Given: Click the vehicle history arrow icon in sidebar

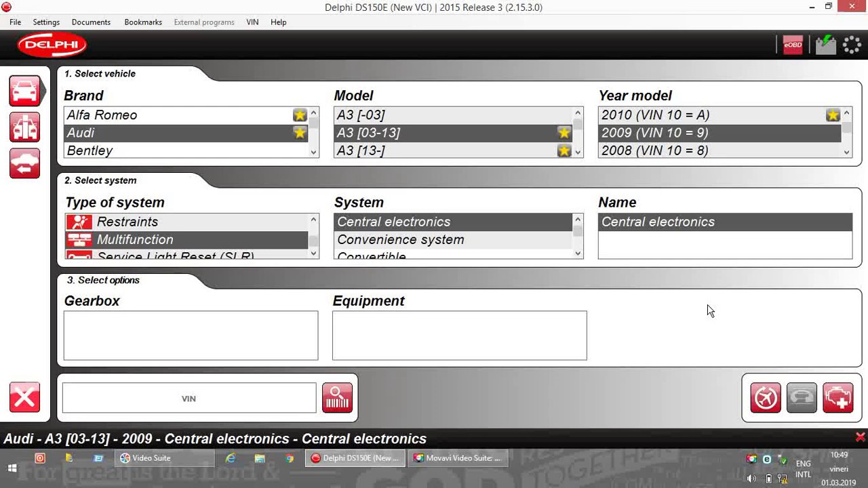Looking at the screenshot, I should [24, 163].
